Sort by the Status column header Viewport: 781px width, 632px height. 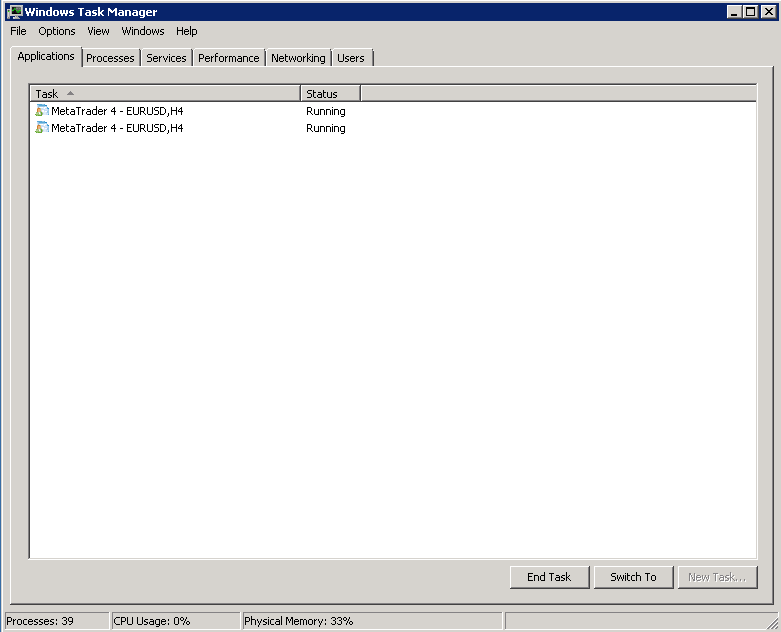click(x=331, y=94)
